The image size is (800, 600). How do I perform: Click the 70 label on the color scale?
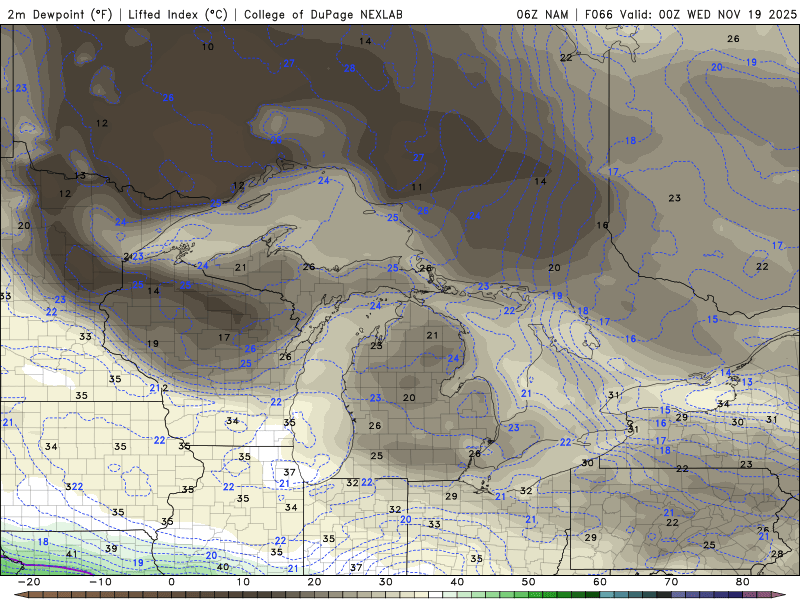671,582
